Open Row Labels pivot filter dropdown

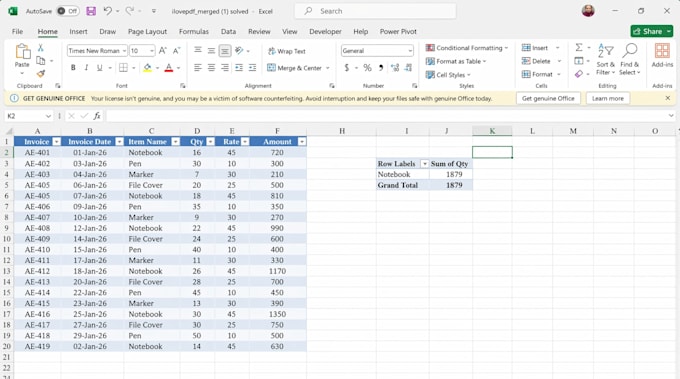tap(425, 164)
